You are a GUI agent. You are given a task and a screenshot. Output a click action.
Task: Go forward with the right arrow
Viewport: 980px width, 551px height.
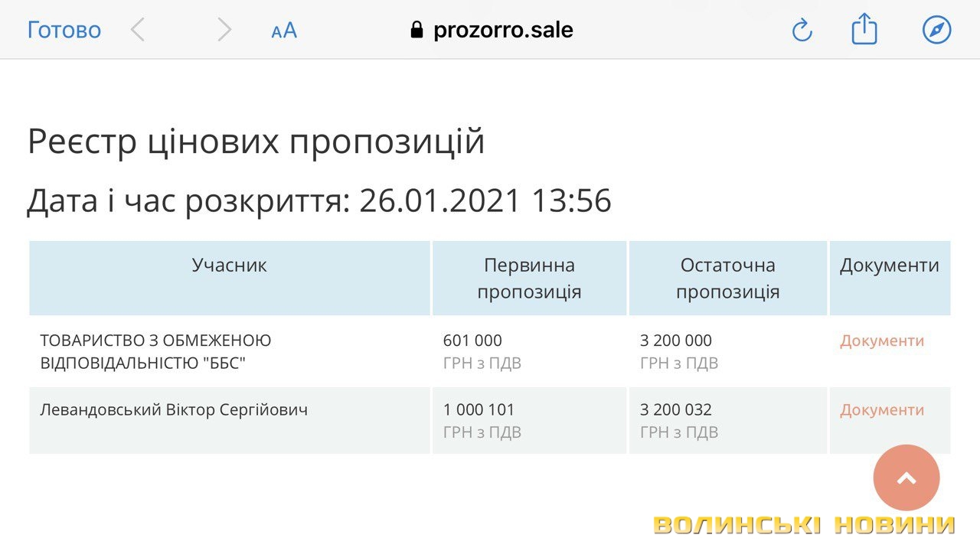tap(224, 30)
